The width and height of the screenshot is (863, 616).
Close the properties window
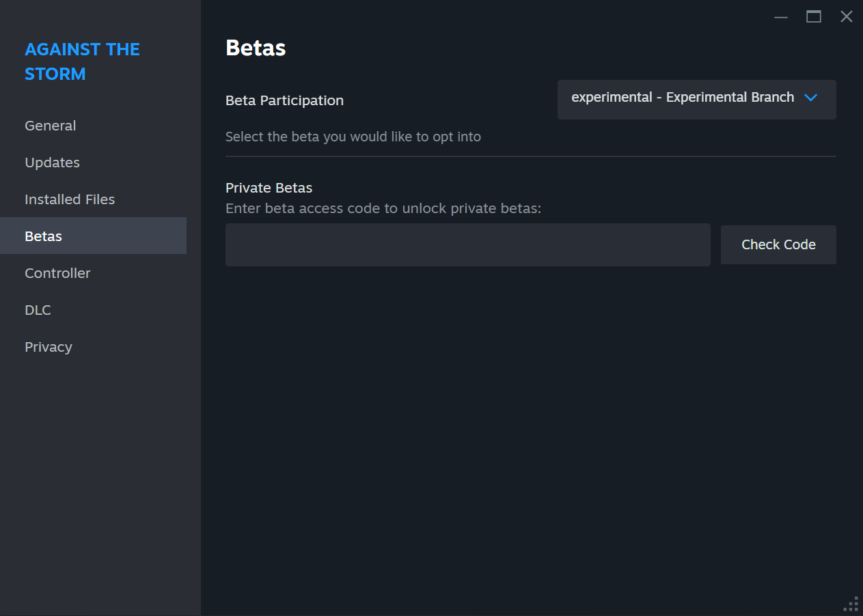point(847,17)
